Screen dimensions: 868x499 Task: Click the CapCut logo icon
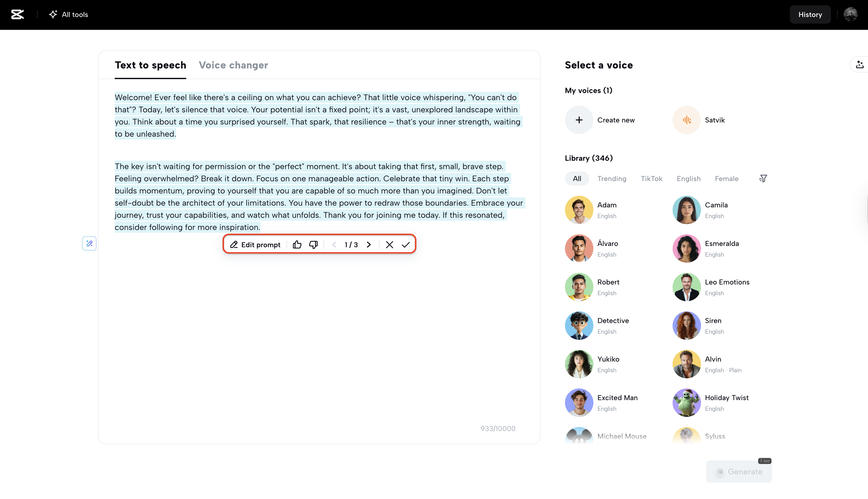(x=18, y=14)
